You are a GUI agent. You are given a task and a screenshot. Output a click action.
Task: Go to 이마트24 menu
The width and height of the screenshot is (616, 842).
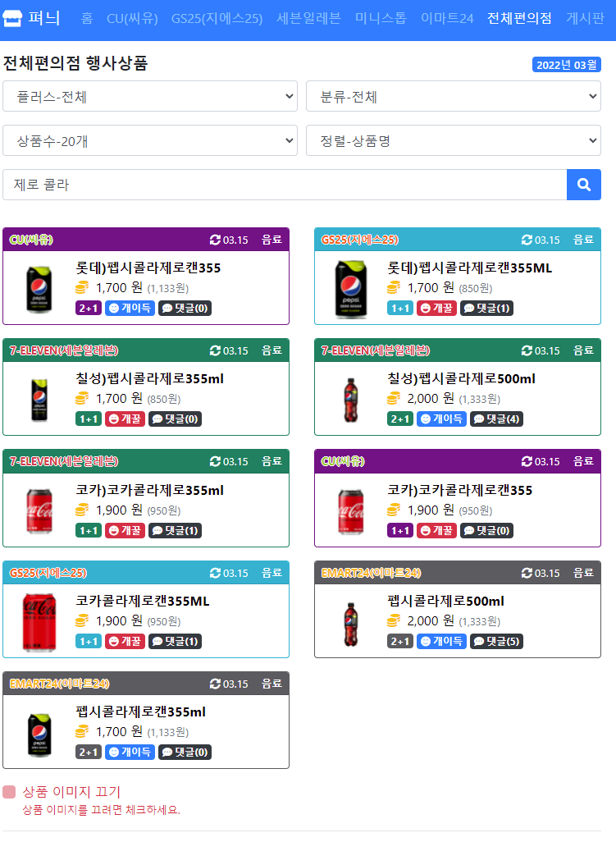pos(447,18)
